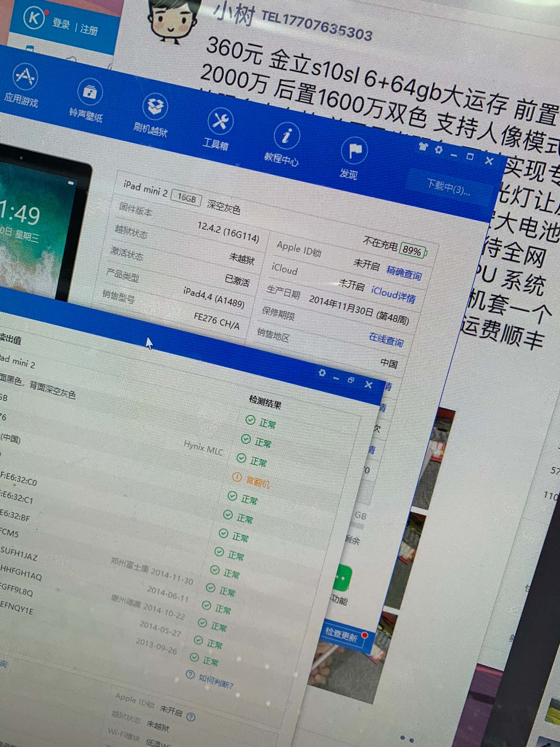
Task: Click the help icon beside Apple ID锁 未开启
Action: tap(191, 717)
